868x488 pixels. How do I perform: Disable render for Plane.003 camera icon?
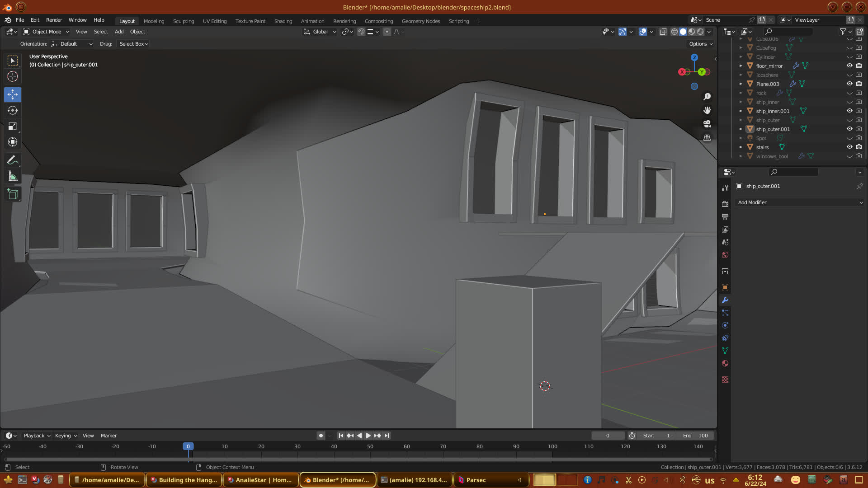tap(859, 84)
